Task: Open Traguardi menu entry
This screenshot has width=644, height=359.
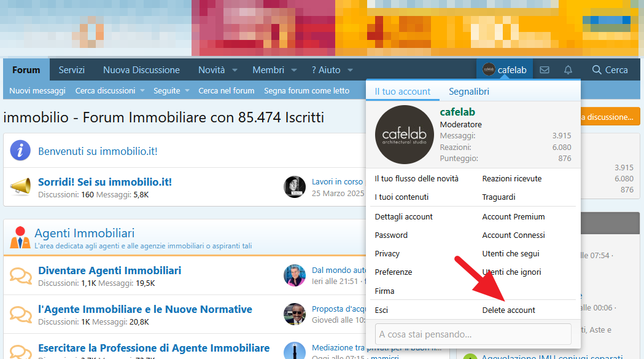Action: [499, 197]
